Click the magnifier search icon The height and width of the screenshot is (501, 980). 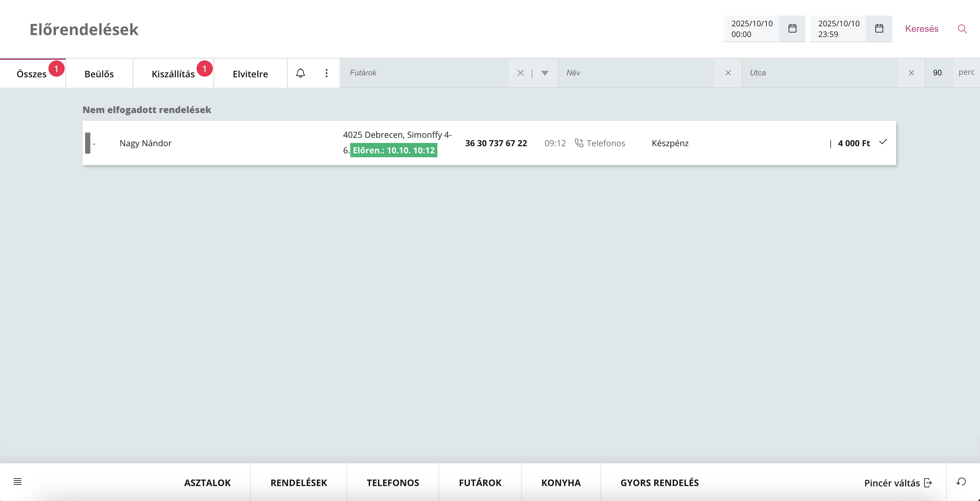pyautogui.click(x=962, y=29)
